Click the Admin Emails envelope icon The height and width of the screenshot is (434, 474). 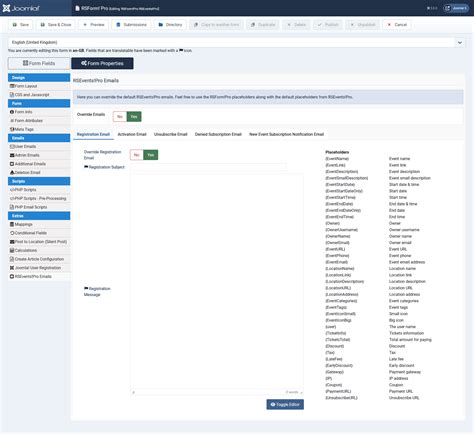tap(12, 155)
